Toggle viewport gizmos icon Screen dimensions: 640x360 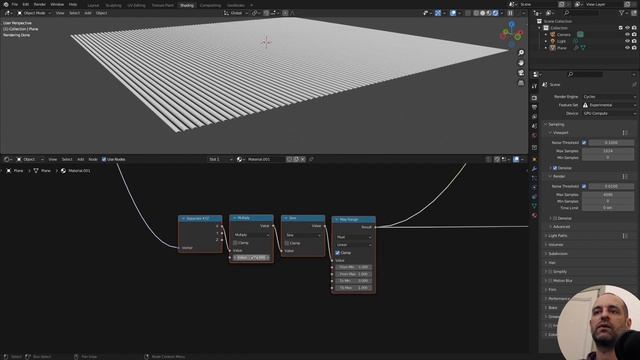click(438, 13)
